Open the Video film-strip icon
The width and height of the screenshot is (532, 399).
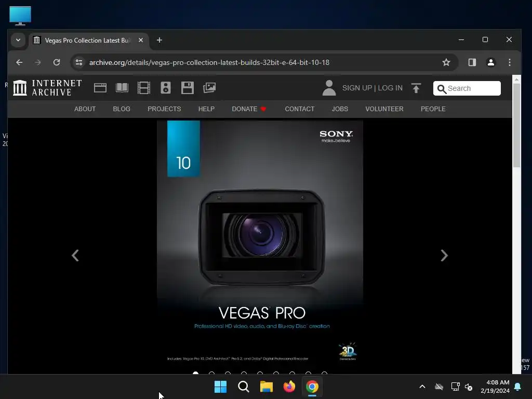[x=144, y=88]
